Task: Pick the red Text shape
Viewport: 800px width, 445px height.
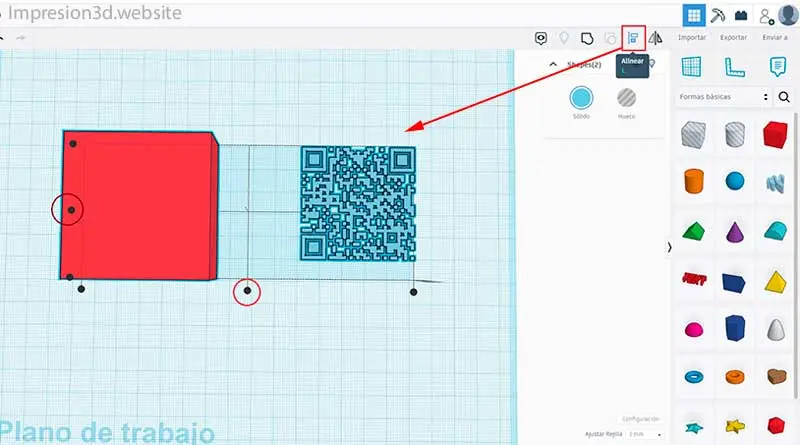Action: 694,279
